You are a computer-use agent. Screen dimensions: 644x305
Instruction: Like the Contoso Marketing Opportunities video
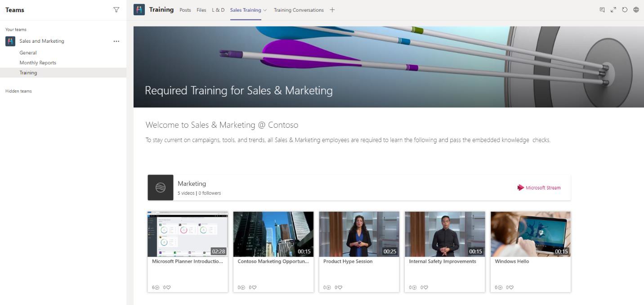pos(254,287)
